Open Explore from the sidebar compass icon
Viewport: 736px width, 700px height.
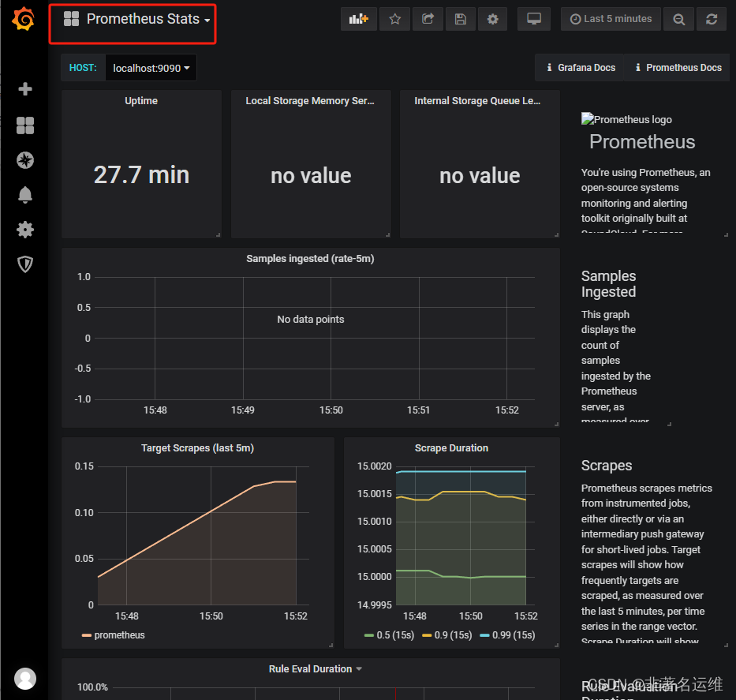point(24,159)
